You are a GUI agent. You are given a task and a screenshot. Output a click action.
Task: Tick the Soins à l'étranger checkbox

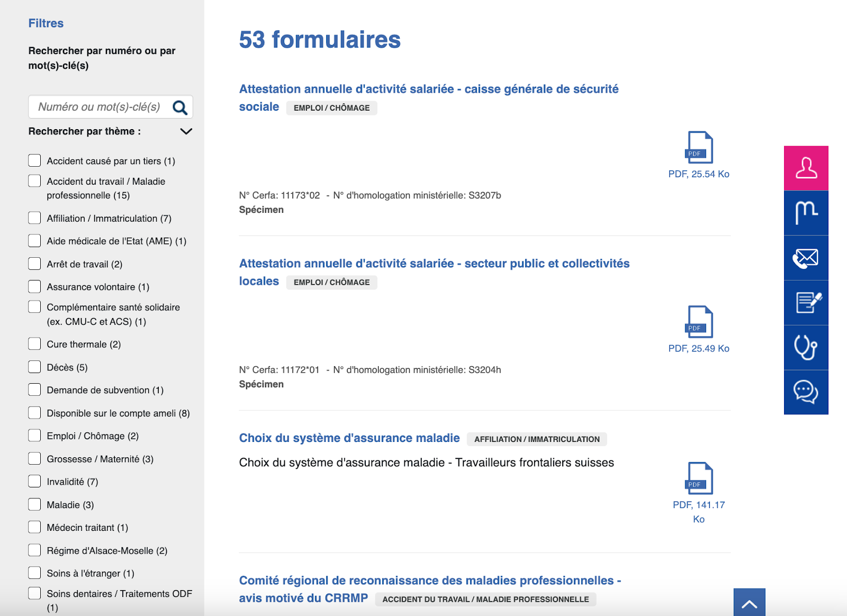tap(34, 573)
